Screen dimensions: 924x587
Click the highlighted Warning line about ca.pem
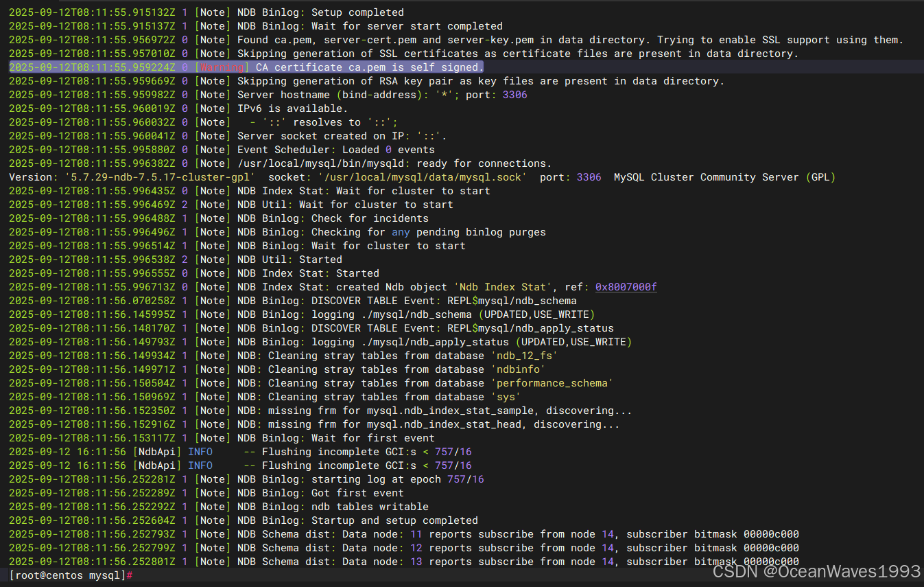pyautogui.click(x=246, y=67)
